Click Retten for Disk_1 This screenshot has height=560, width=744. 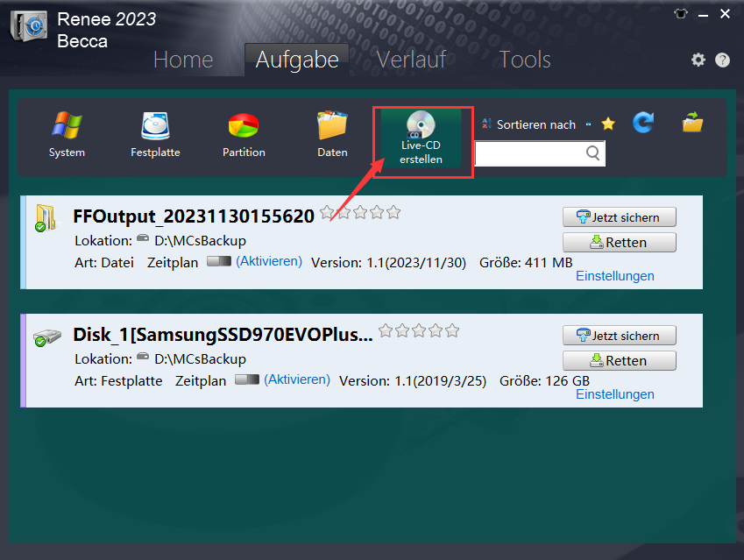click(619, 360)
